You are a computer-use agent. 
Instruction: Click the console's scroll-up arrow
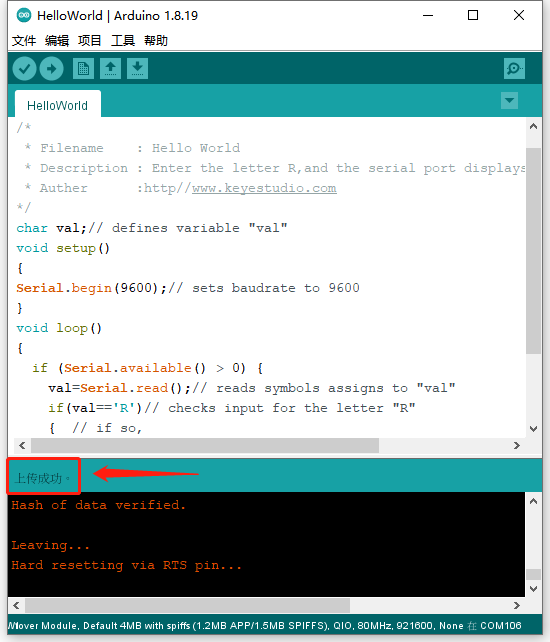click(533, 501)
